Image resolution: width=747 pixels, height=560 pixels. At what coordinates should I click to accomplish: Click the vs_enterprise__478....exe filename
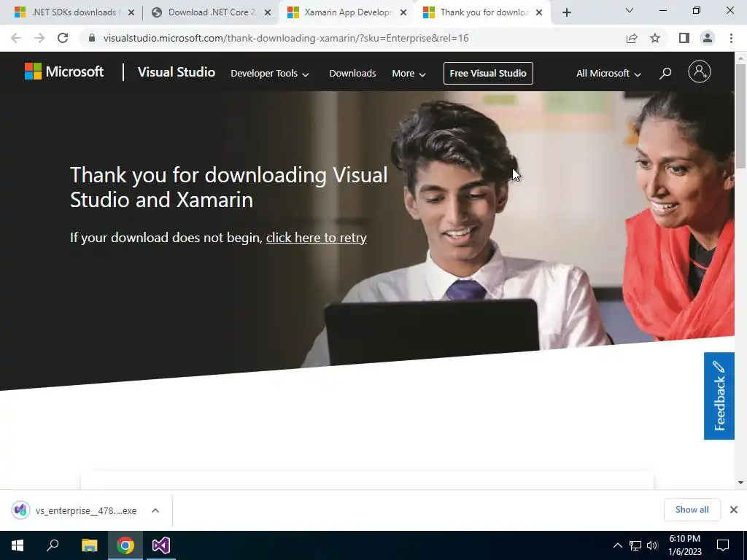pos(86,510)
